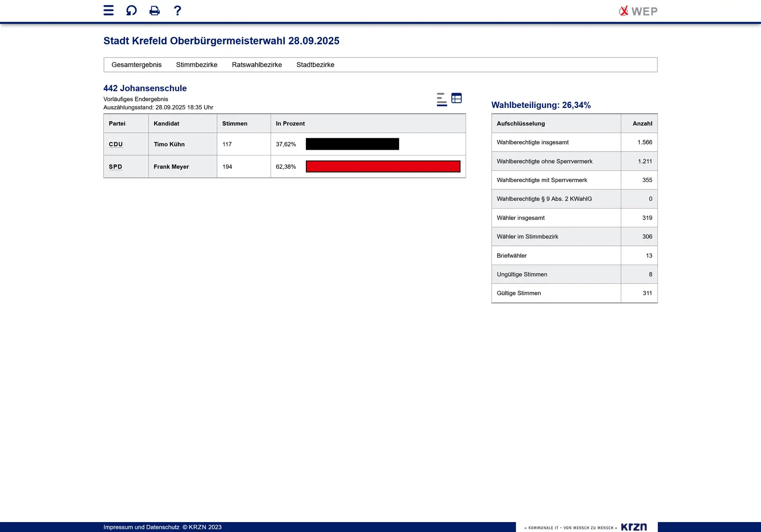Click the red SPD percentage bar

click(x=383, y=166)
